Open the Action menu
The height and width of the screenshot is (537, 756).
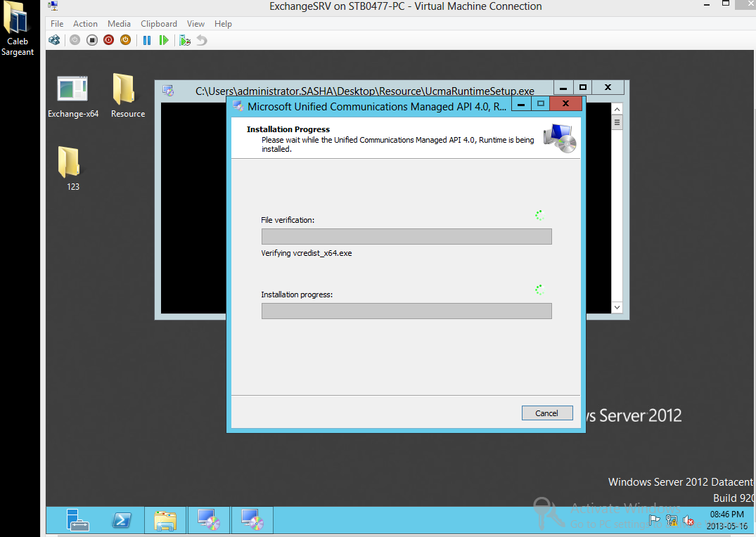85,24
